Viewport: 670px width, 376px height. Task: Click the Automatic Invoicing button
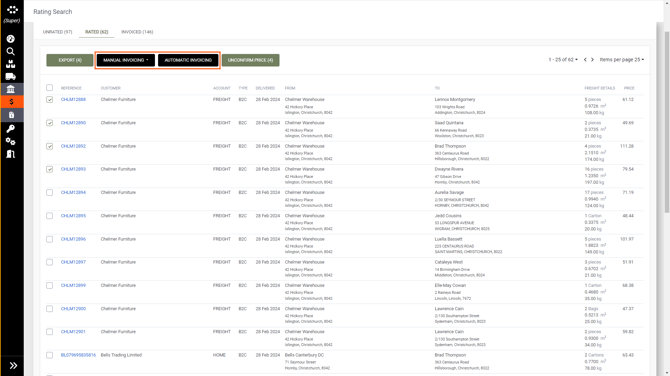tap(188, 60)
